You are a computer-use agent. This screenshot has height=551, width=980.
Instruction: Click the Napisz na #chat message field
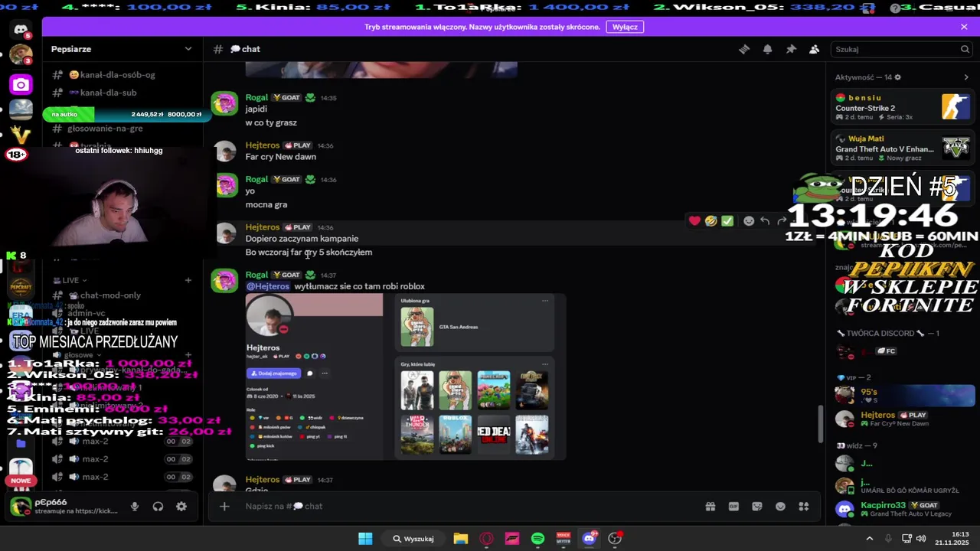click(467, 506)
